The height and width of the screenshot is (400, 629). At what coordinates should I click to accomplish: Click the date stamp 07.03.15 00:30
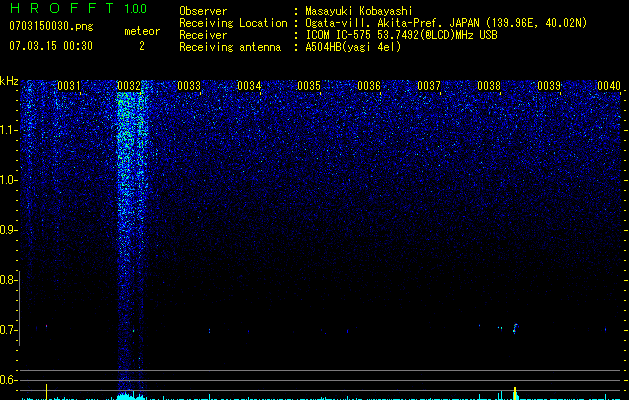51,46
